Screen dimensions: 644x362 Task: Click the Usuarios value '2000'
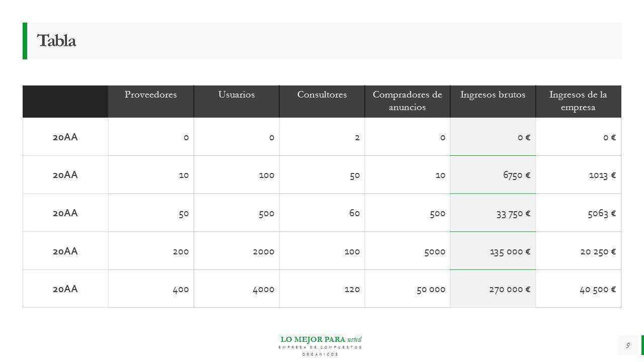[x=236, y=250]
